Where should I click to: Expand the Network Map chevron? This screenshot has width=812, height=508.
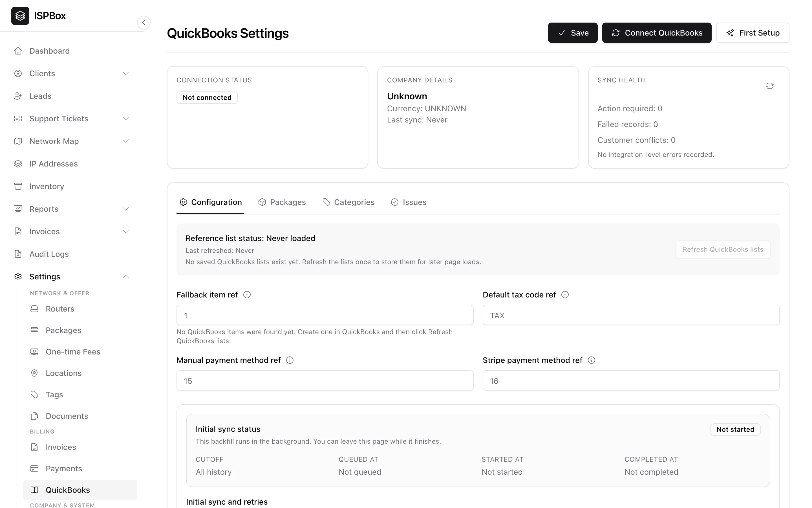[126, 141]
